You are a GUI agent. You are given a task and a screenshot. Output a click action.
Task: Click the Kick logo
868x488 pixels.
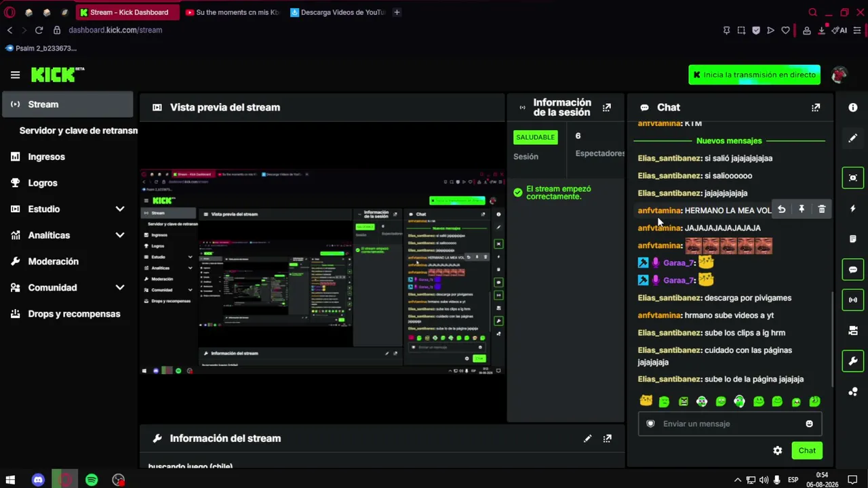(57, 75)
